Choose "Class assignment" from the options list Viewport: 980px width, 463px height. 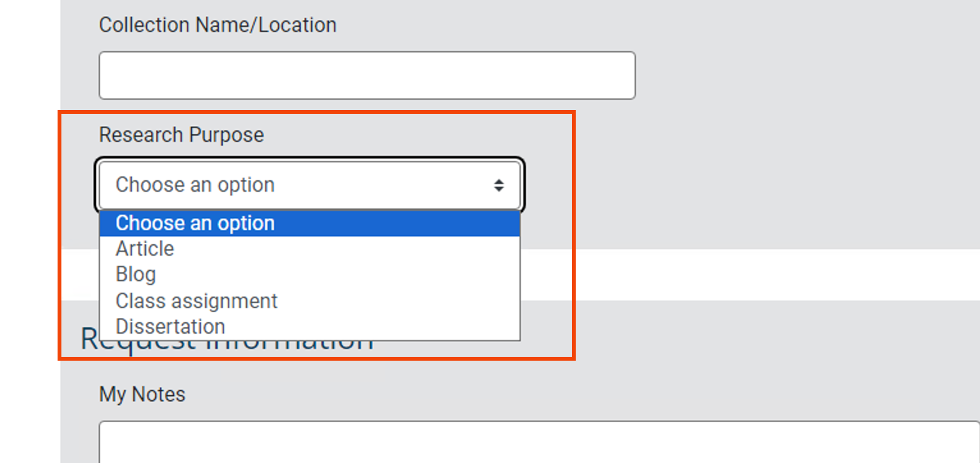pos(196,301)
